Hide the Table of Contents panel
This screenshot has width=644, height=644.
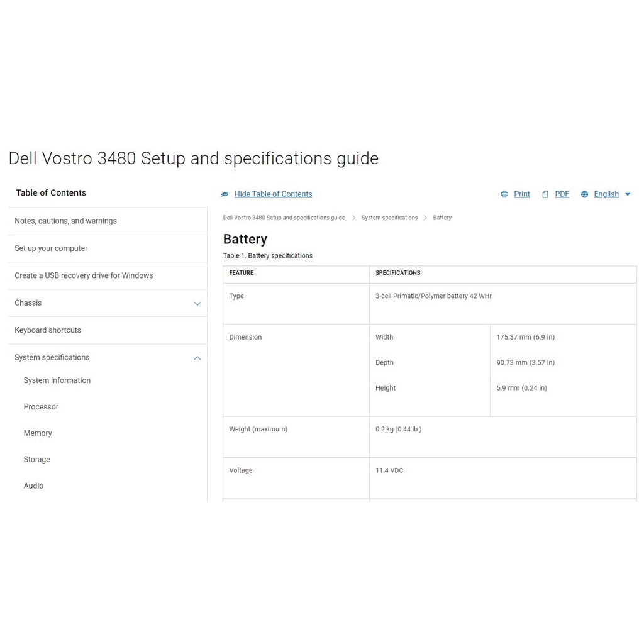point(273,194)
